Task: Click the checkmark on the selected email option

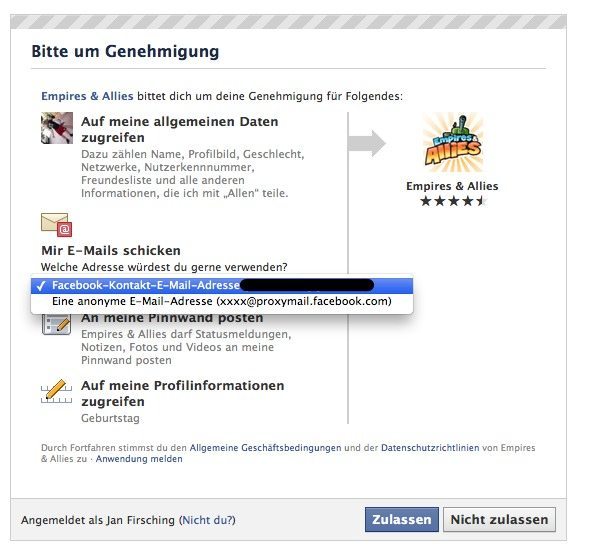Action: 41,286
